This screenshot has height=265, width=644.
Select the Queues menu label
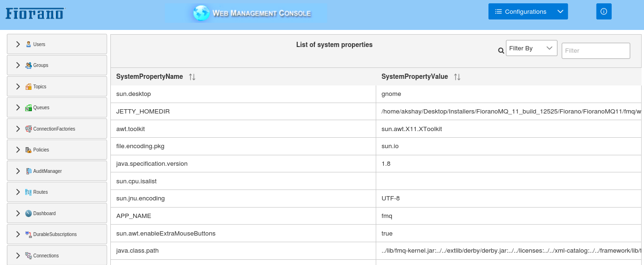[x=41, y=107]
